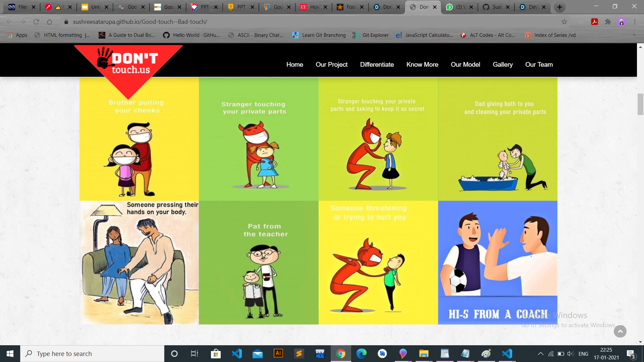Open the Chrome extensions puzzle icon
This screenshot has height=362, width=644.
click(608, 22)
